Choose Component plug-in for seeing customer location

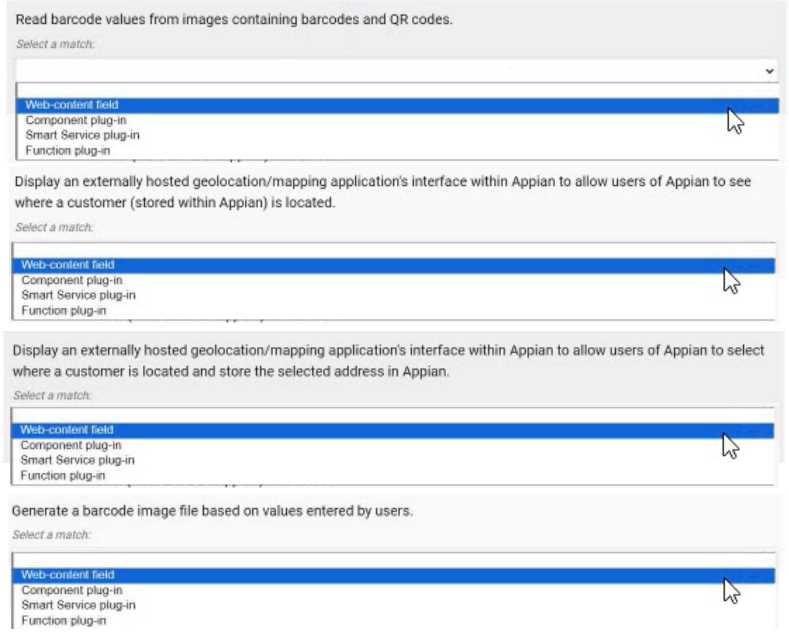tap(71, 280)
